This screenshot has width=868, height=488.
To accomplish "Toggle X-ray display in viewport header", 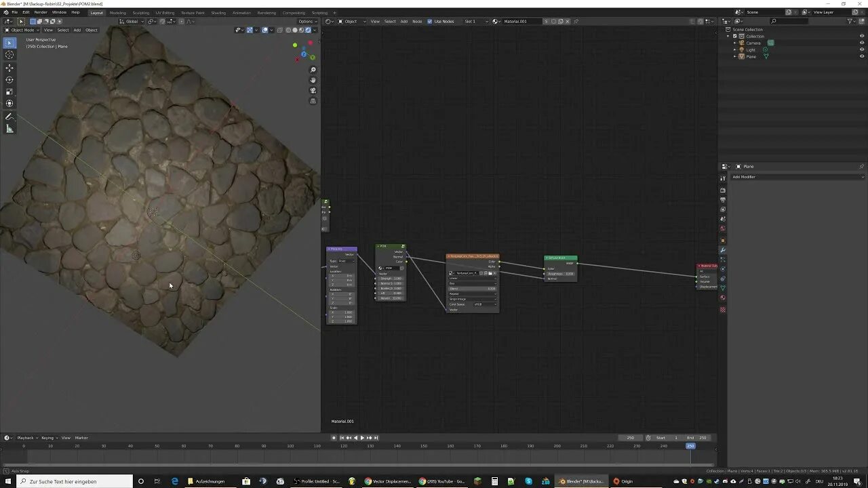I will coord(279,30).
